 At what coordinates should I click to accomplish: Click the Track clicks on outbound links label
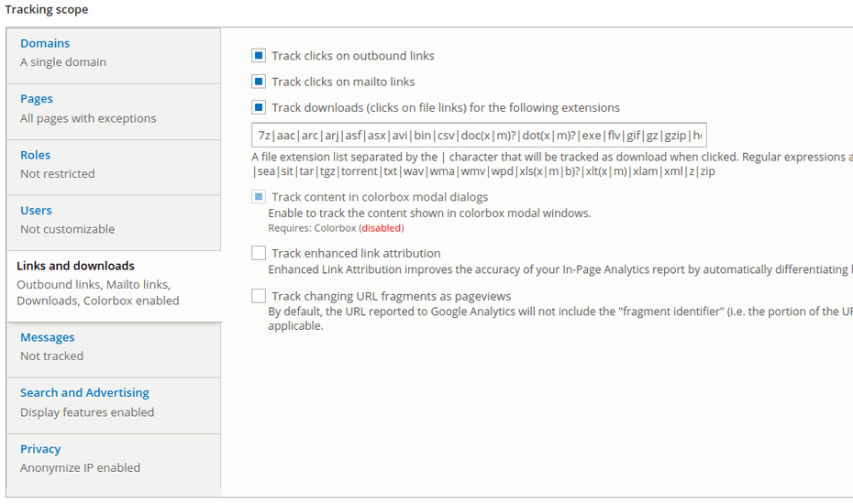353,56
